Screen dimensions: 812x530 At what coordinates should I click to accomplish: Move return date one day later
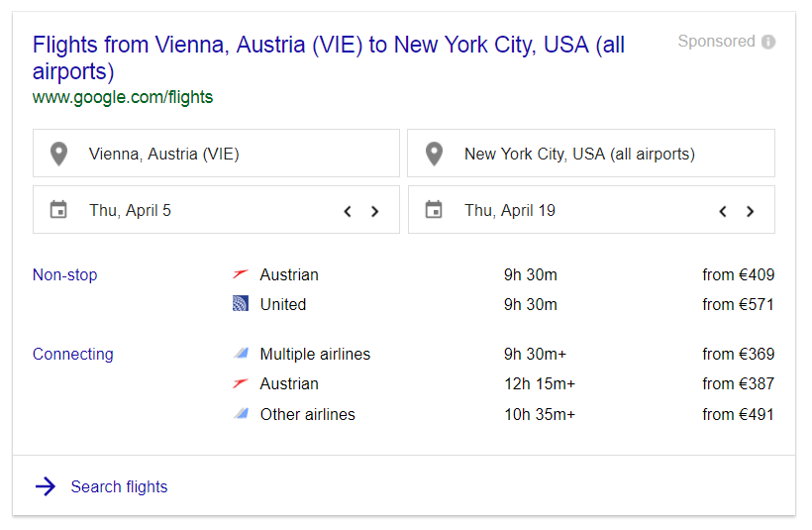coord(750,211)
